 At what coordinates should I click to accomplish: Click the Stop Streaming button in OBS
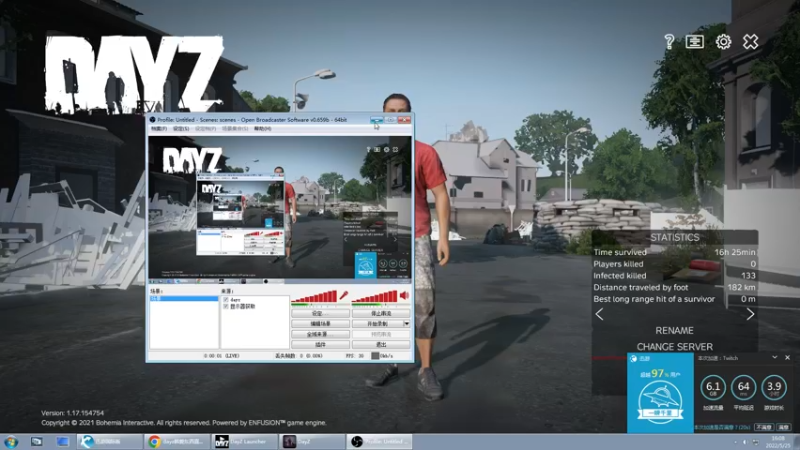[381, 313]
